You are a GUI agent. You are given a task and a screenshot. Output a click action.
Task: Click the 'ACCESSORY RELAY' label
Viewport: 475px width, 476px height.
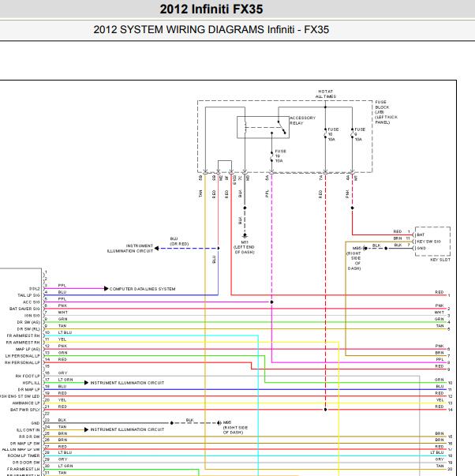tap(302, 121)
